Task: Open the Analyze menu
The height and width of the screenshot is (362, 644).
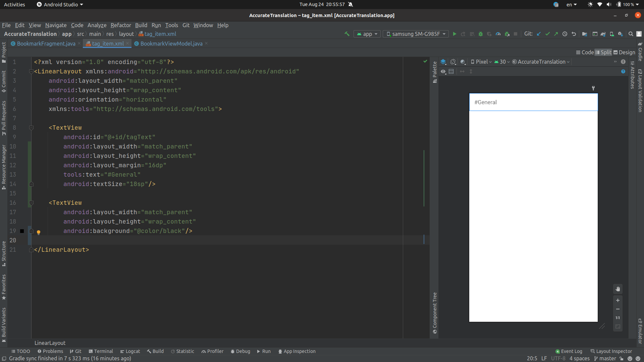Action: click(97, 25)
